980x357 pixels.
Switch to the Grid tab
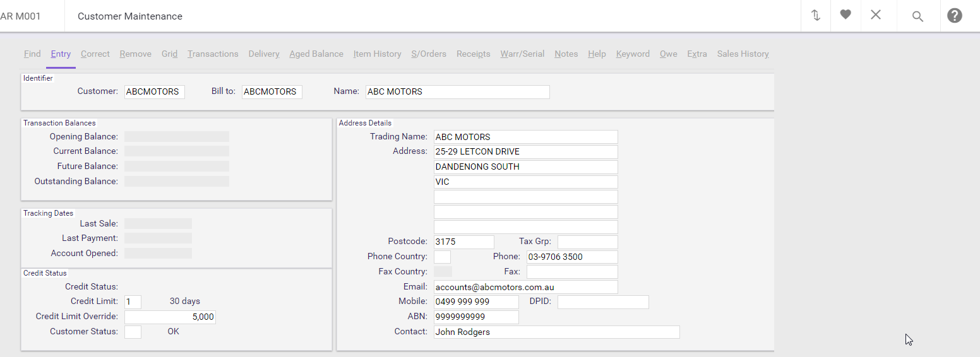click(x=169, y=54)
